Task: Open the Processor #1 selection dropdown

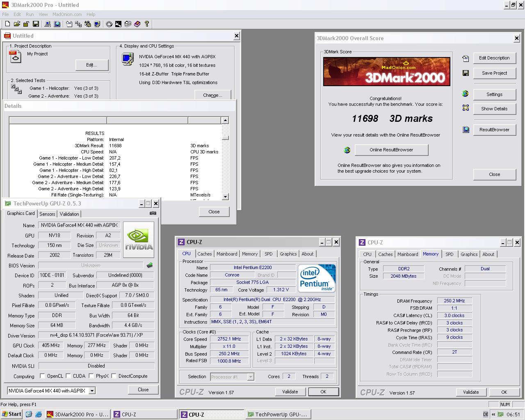Action: (x=251, y=377)
